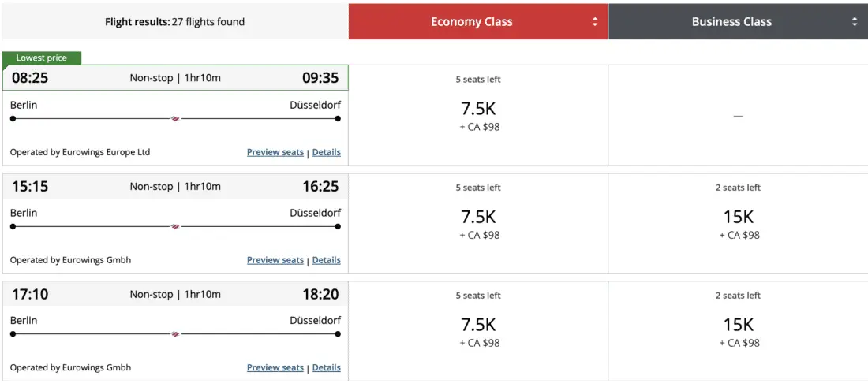Image resolution: width=868 pixels, height=387 pixels.
Task: Select the Business Class column tab
Action: [x=731, y=22]
